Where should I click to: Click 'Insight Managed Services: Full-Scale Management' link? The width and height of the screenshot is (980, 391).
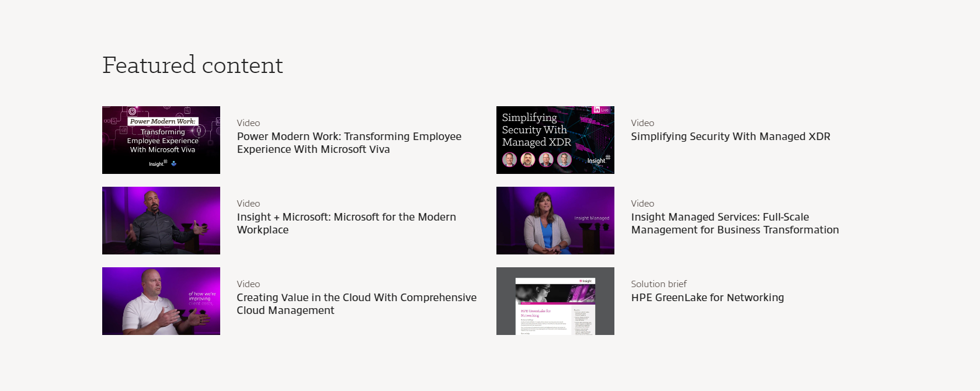(x=735, y=224)
